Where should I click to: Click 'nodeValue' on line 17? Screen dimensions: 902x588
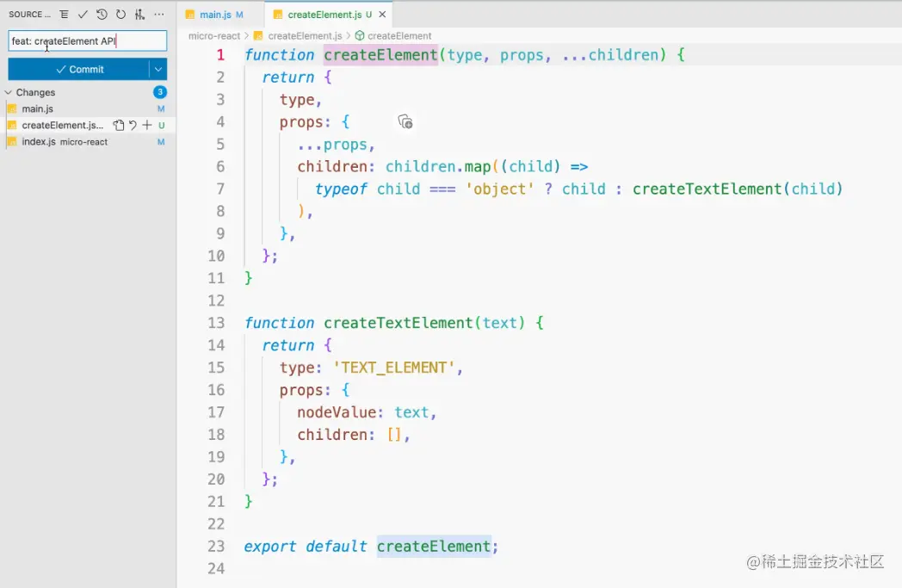(337, 412)
